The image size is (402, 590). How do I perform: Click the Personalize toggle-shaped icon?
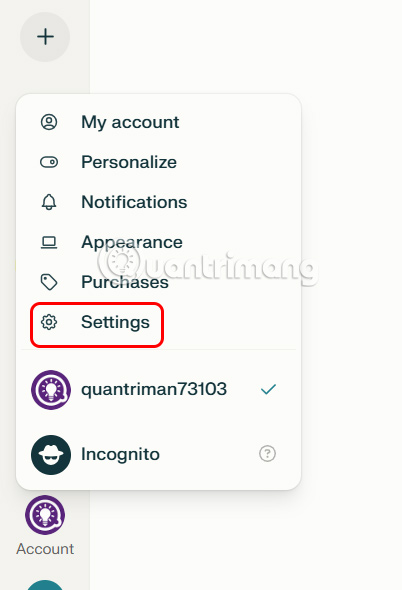pyautogui.click(x=49, y=162)
